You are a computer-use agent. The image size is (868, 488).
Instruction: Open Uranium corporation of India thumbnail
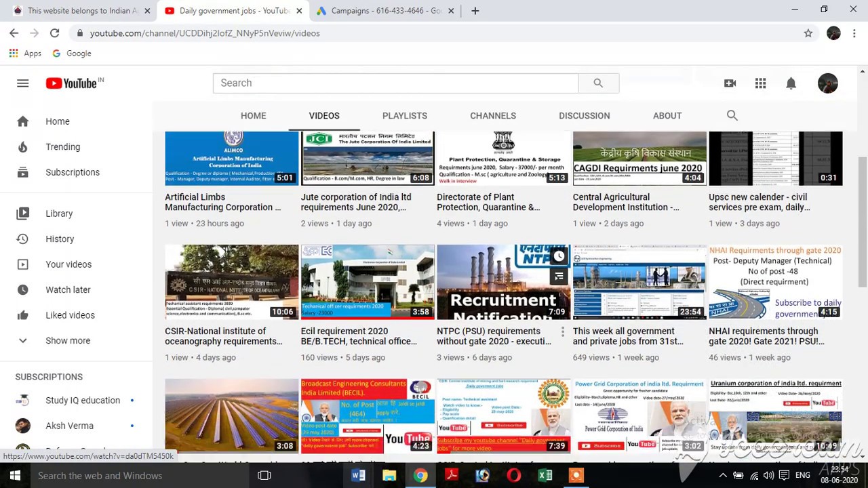tap(776, 416)
